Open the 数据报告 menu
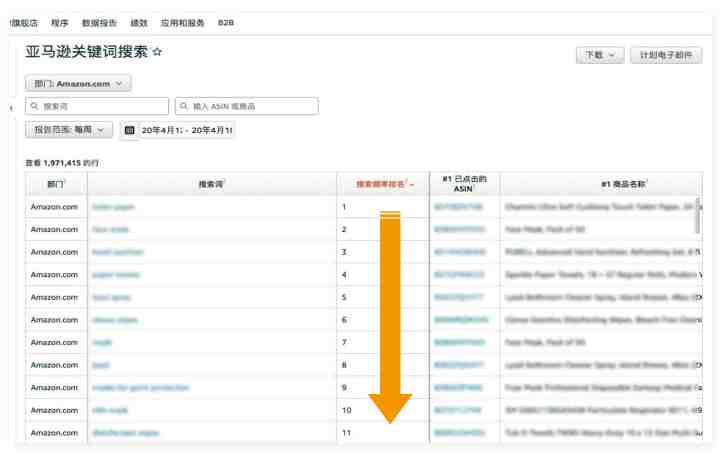720x458 pixels. coord(98,22)
